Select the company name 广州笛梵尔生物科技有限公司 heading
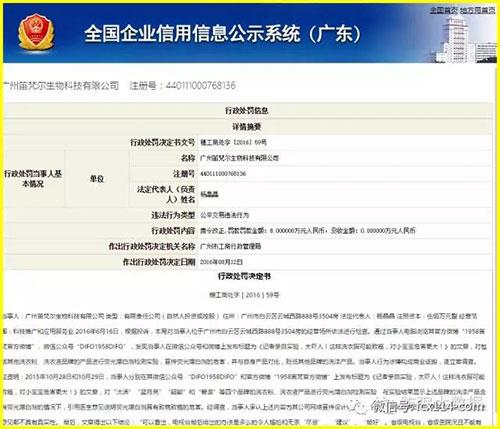The width and height of the screenshot is (500, 429). coord(61,86)
